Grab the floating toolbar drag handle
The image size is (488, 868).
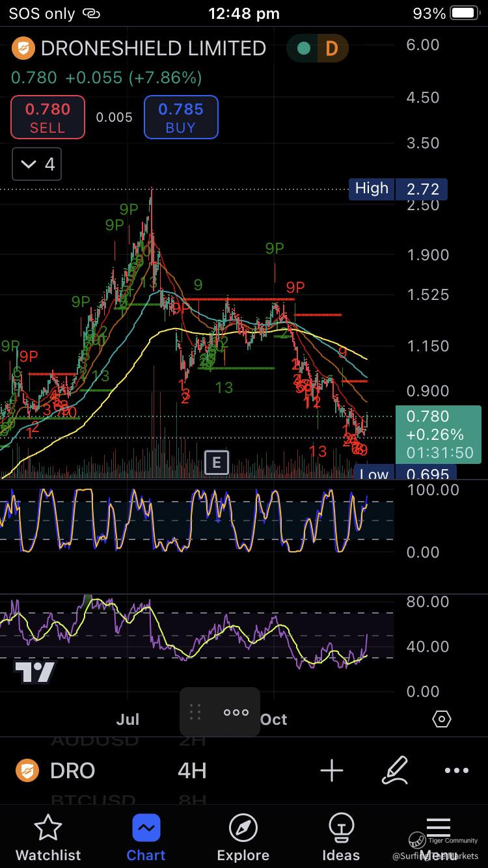click(195, 712)
